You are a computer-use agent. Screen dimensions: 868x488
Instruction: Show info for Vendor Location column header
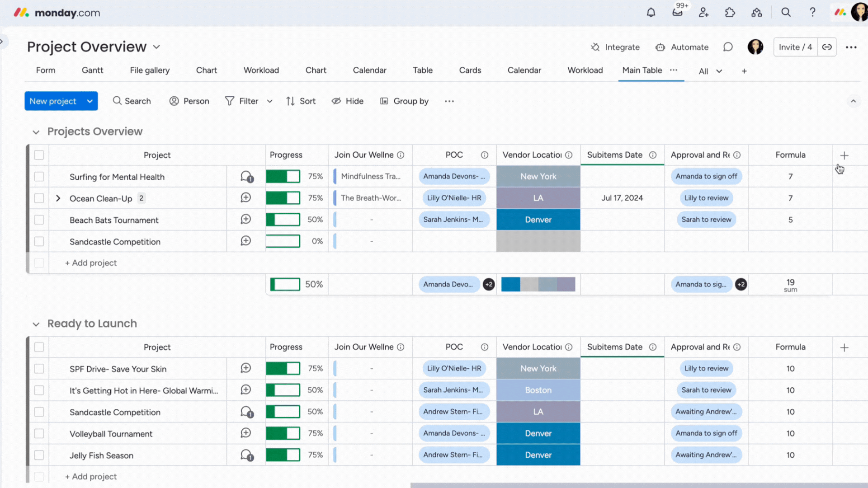tap(569, 155)
